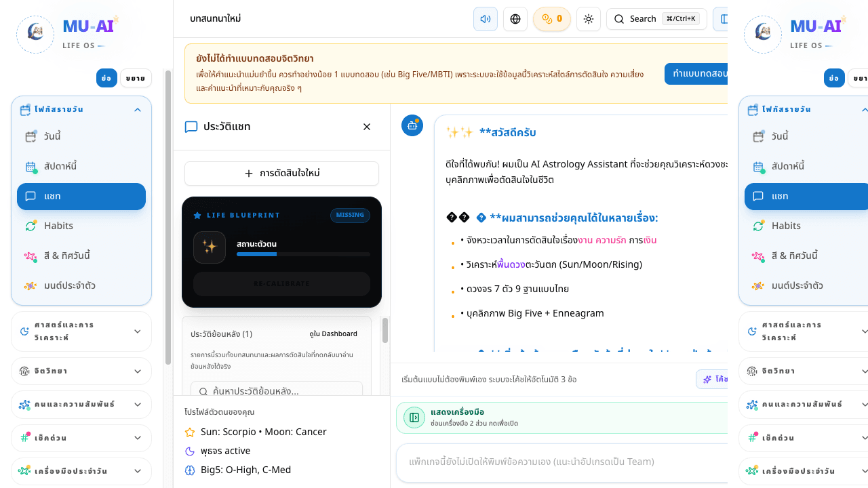Click the Big5: O-High, C-Med text
868x488 pixels.
pos(245,470)
